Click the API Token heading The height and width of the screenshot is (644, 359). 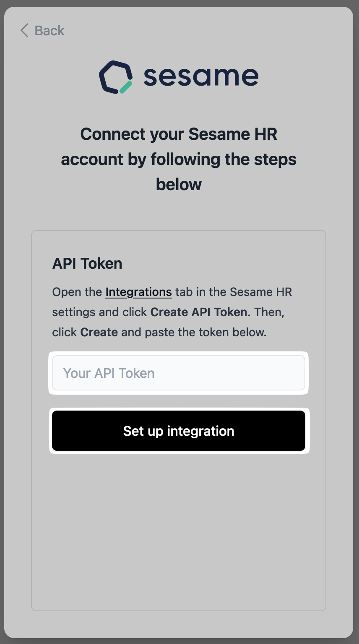tap(87, 264)
